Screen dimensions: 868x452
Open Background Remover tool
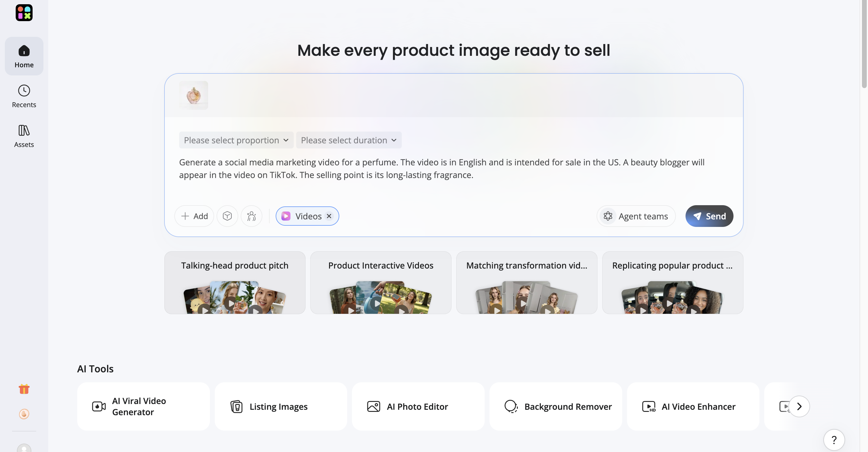coord(556,406)
